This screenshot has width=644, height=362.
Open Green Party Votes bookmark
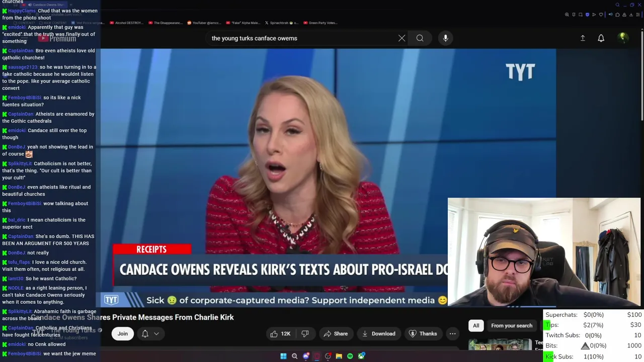point(320,23)
